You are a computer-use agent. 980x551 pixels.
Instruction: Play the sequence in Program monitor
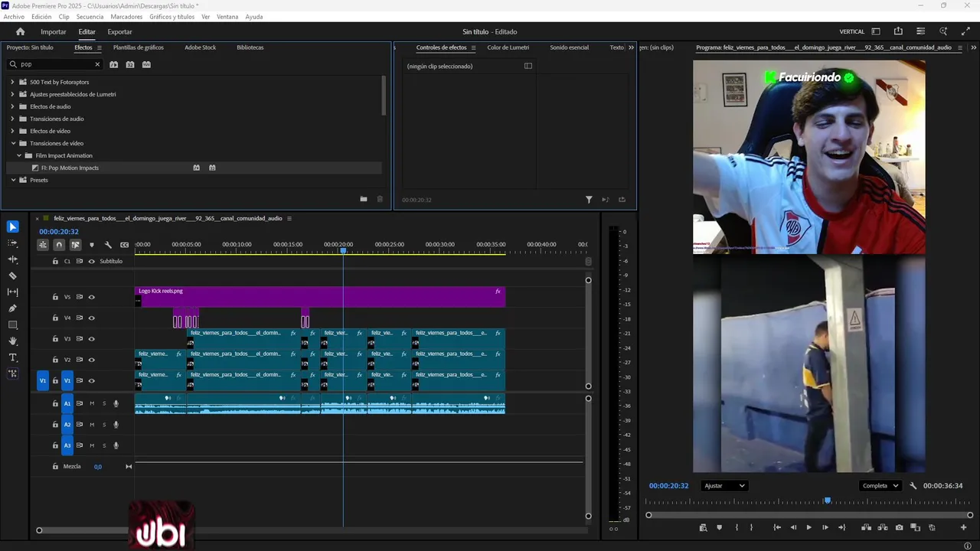click(x=808, y=527)
